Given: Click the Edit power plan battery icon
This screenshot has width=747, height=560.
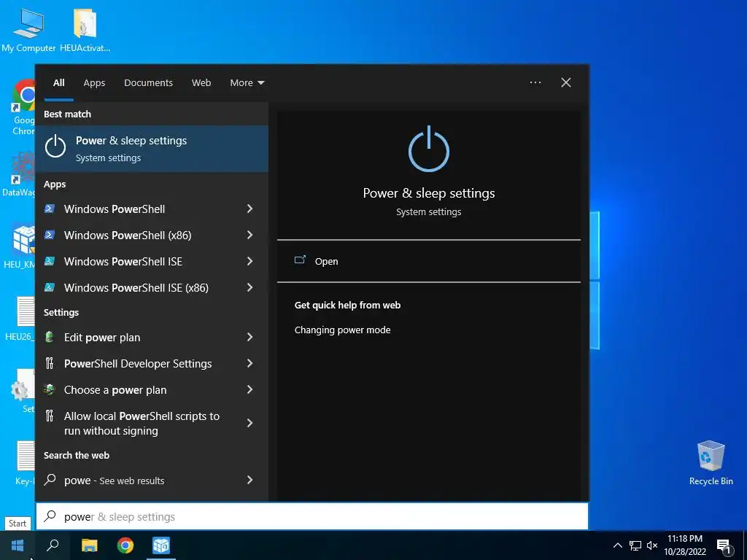Looking at the screenshot, I should pos(50,337).
